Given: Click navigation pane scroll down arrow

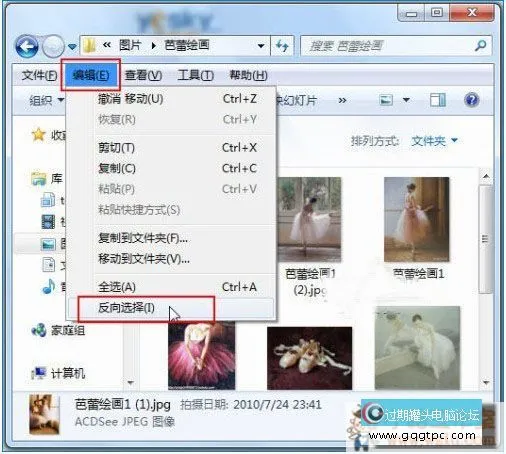Looking at the screenshot, I should point(131,382).
